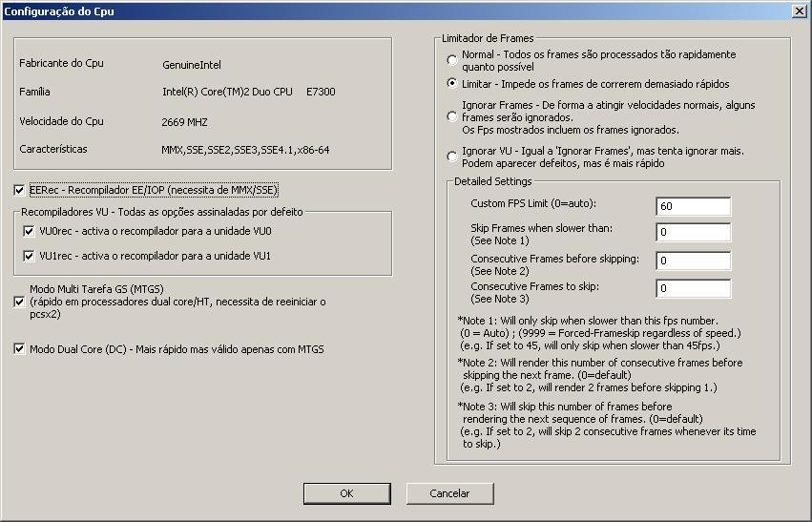Uncheck VU1rec recompiler option
Screen dimensions: 812x522
click(29, 256)
